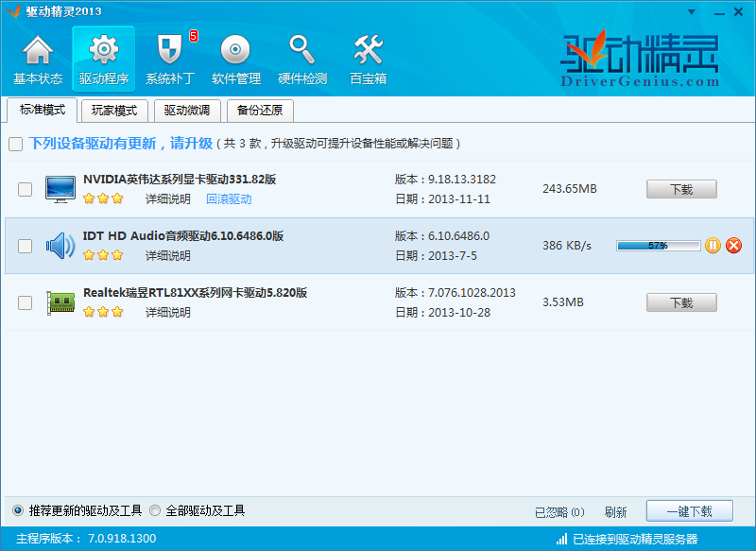This screenshot has width=756, height=551.
Task: Click the version 7.076.1028.2013 text
Action: [472, 293]
